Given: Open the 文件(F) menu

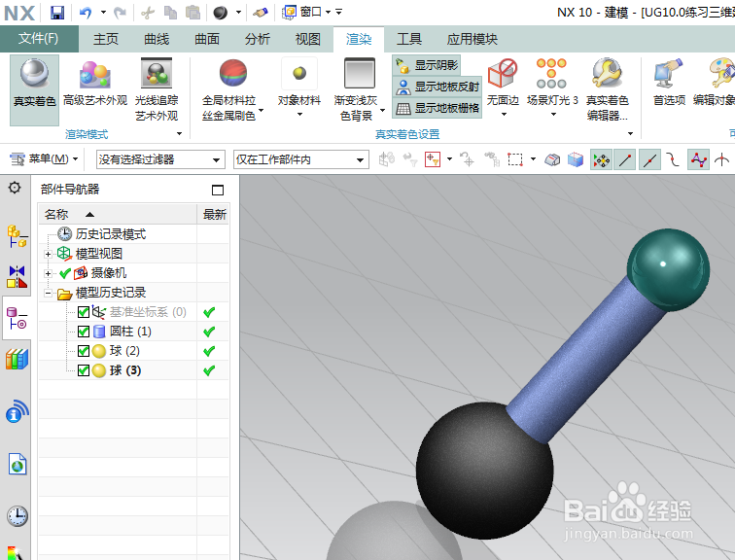Looking at the screenshot, I should (39, 39).
